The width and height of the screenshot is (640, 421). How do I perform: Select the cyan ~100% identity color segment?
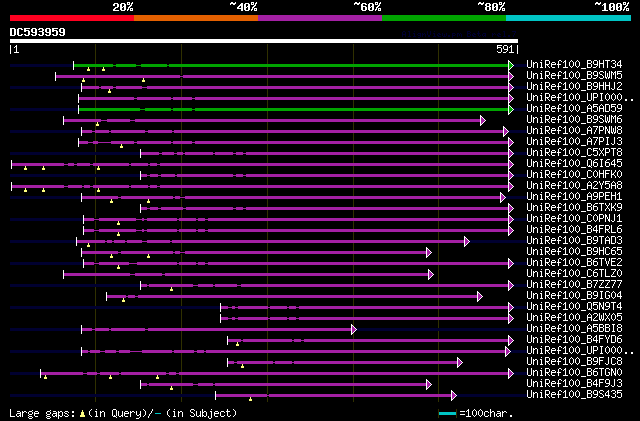pyautogui.click(x=569, y=18)
